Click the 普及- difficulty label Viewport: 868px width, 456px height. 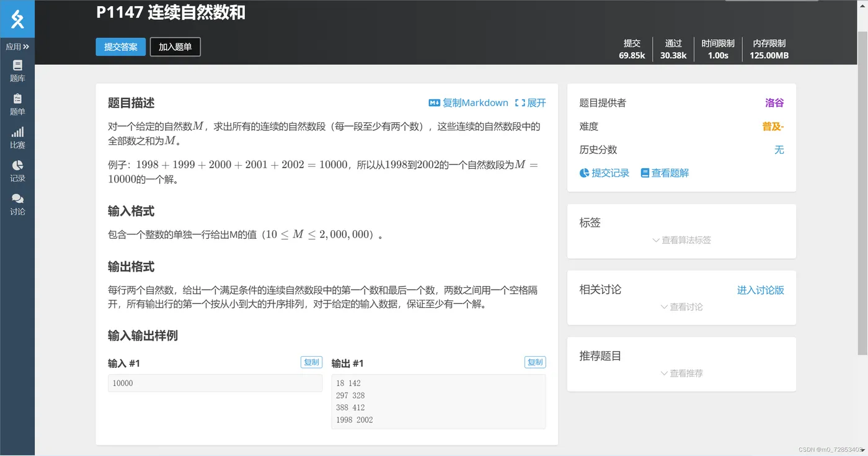point(773,127)
